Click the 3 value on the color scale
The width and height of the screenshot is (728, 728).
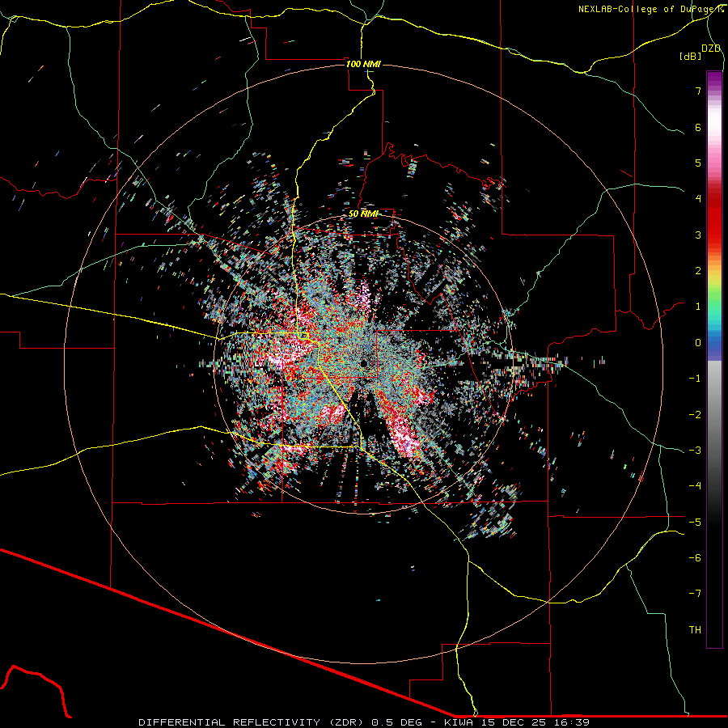pos(698,235)
